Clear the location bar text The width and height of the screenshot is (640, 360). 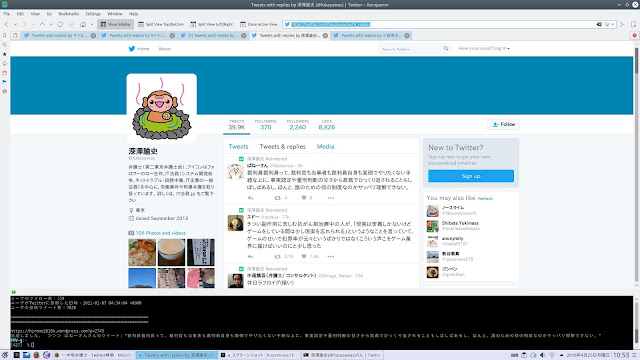[x=599, y=24]
